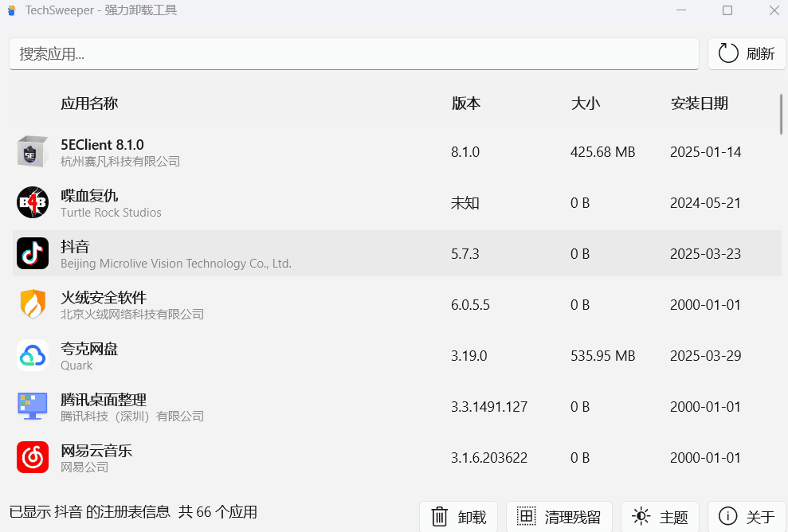
Task: Click version 3.1.6.203622 cell
Action: [489, 458]
